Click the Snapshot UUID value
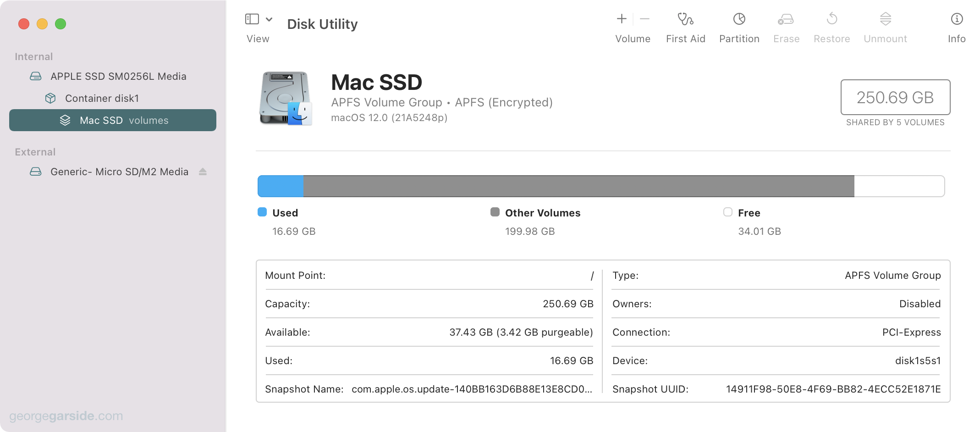Viewport: 980px width, 432px height. click(833, 389)
